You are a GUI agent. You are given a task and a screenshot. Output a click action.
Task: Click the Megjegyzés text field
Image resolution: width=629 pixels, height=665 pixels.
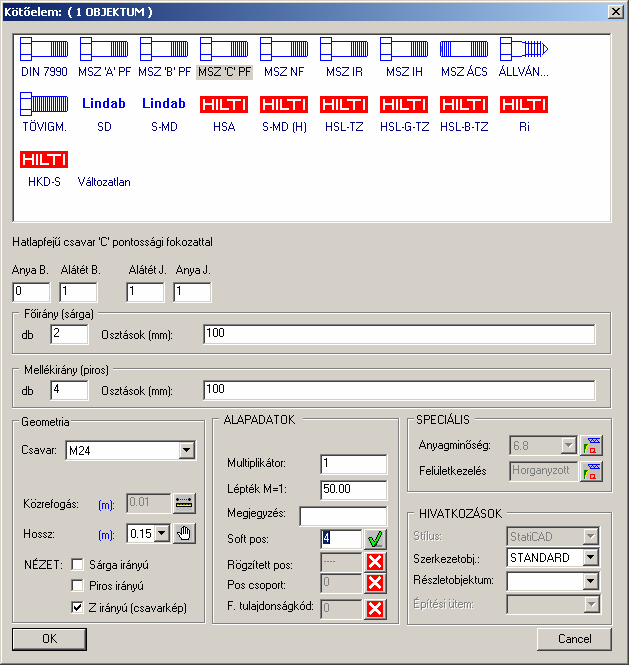(343, 516)
